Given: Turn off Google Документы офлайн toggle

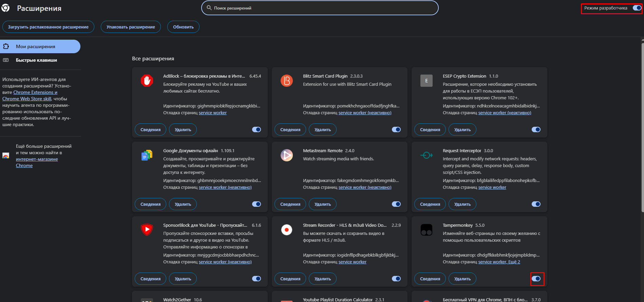Looking at the screenshot, I should click(257, 204).
